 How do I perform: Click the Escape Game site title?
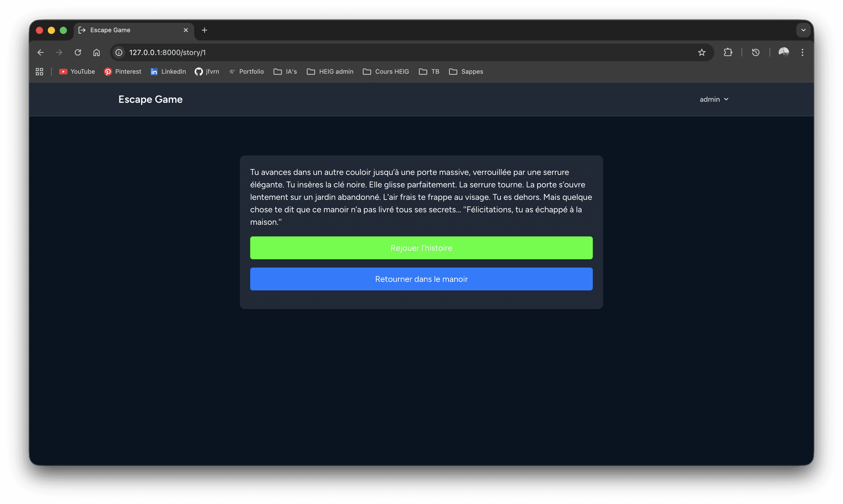point(151,99)
